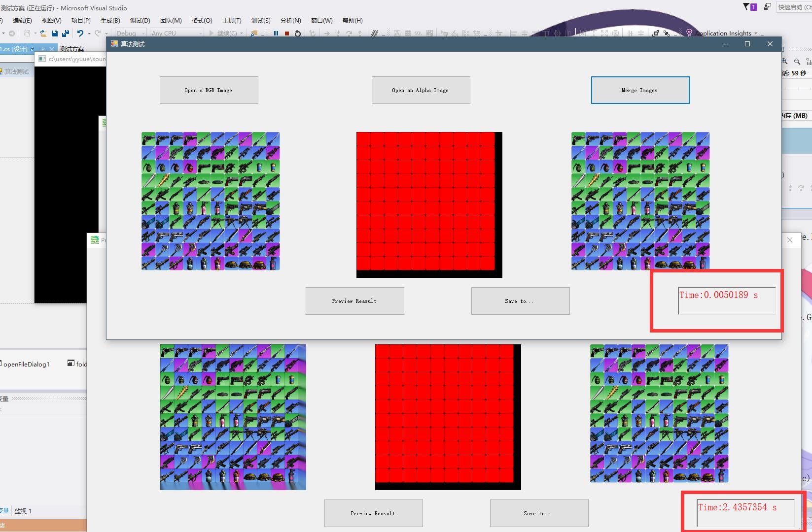Stop debugging with the red square icon

(287, 33)
